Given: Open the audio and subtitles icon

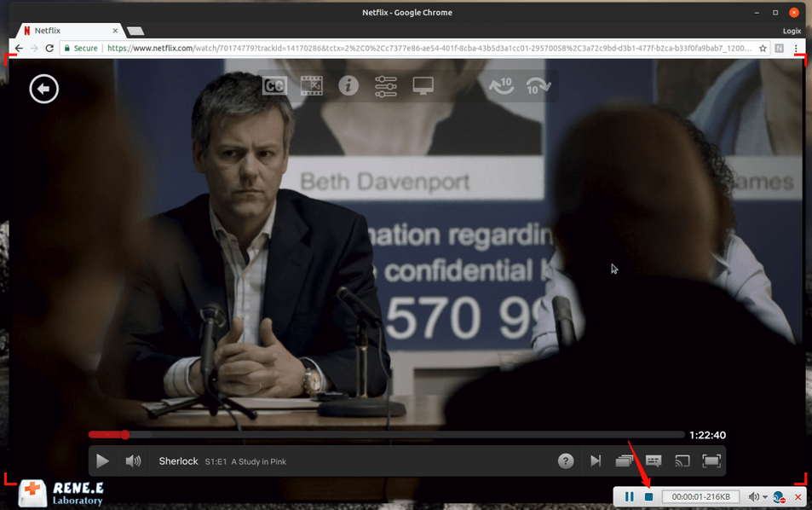Looking at the screenshot, I should [654, 461].
